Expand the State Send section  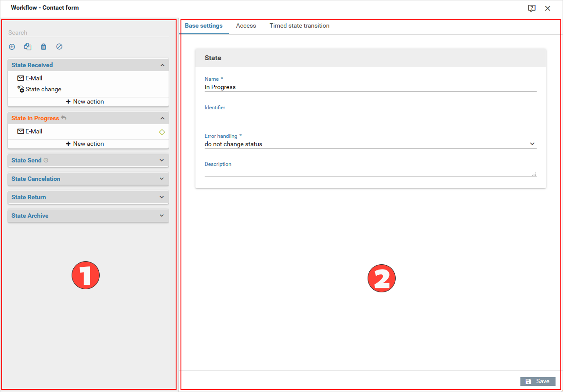162,160
